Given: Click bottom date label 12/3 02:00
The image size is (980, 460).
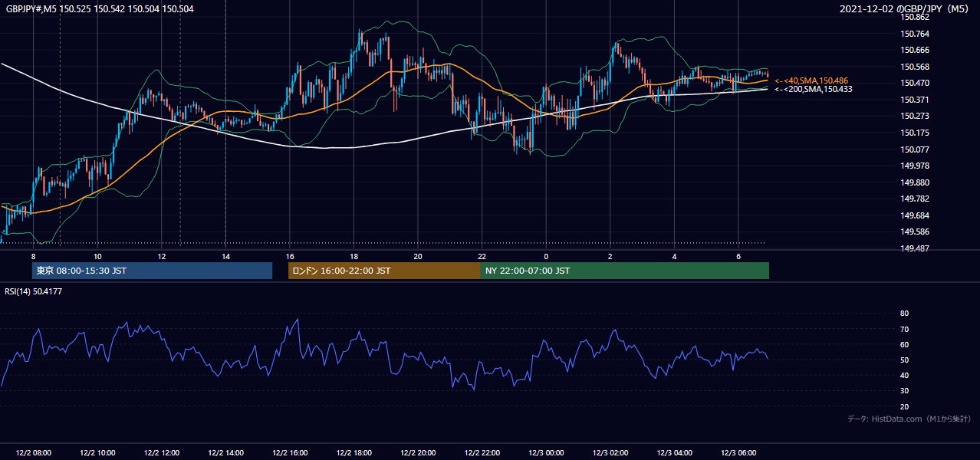Looking at the screenshot, I should click(x=610, y=453).
